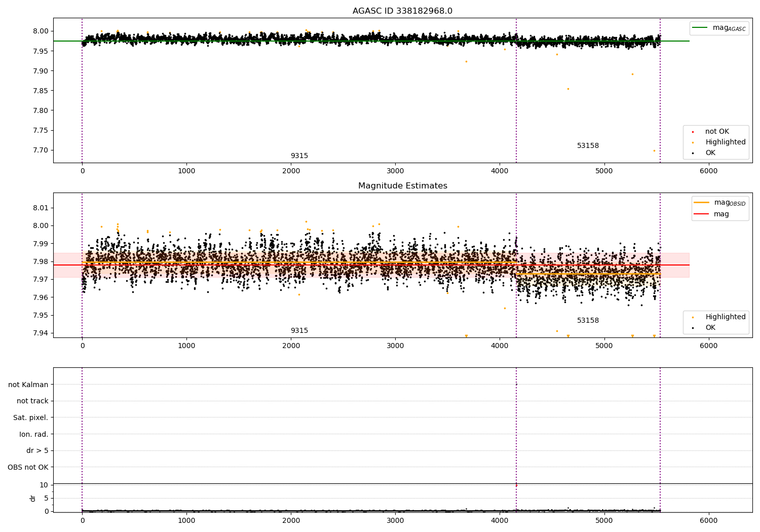Click the 'Ion. rad.' row label

pos(34,435)
